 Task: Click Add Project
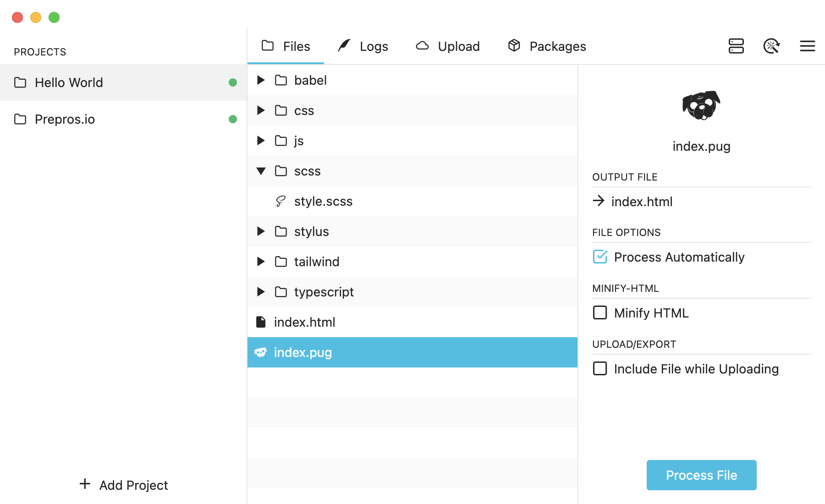click(x=124, y=485)
